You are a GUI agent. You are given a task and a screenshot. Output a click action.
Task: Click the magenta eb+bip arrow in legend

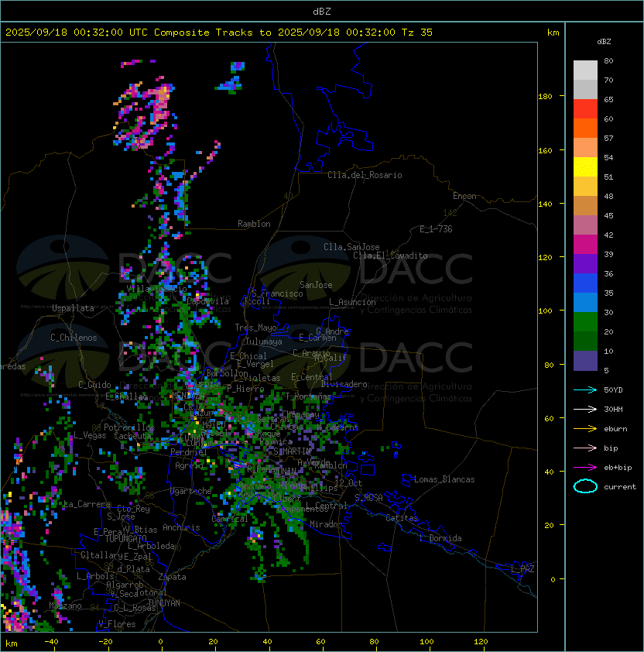pyautogui.click(x=585, y=468)
